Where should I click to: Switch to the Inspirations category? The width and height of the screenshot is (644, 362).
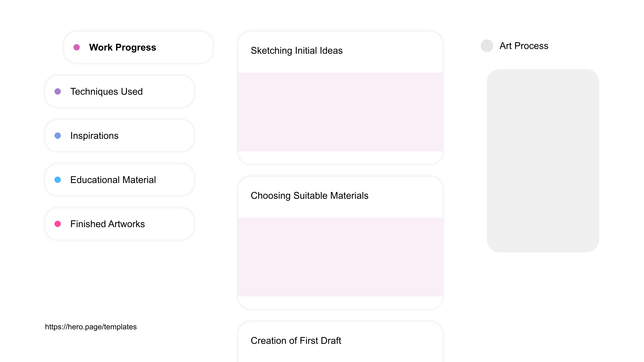click(x=119, y=136)
